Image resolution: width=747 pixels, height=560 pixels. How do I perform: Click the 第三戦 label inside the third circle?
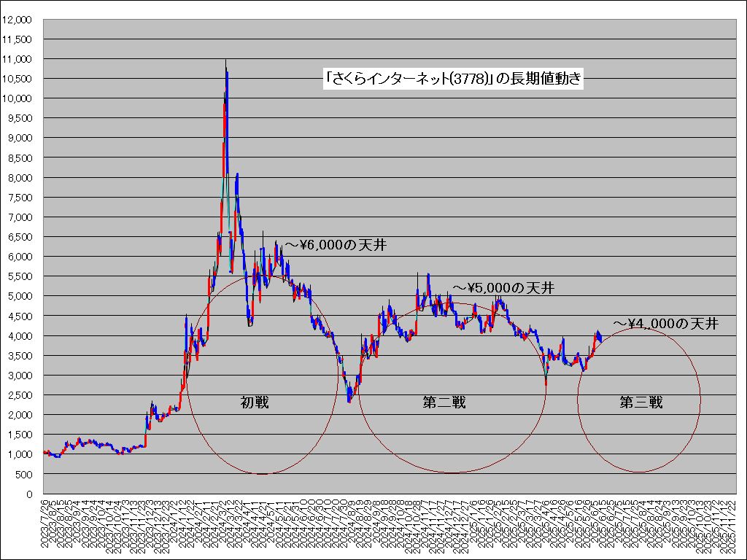640,402
